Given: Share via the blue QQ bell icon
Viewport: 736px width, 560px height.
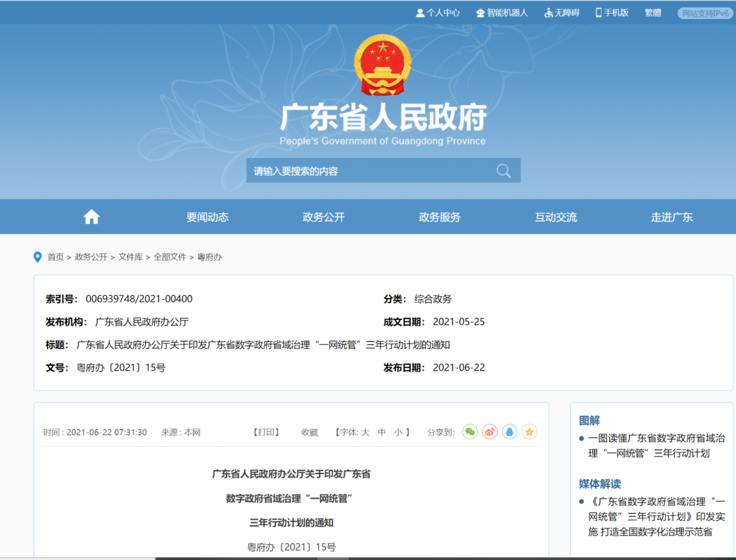Looking at the screenshot, I should [510, 432].
